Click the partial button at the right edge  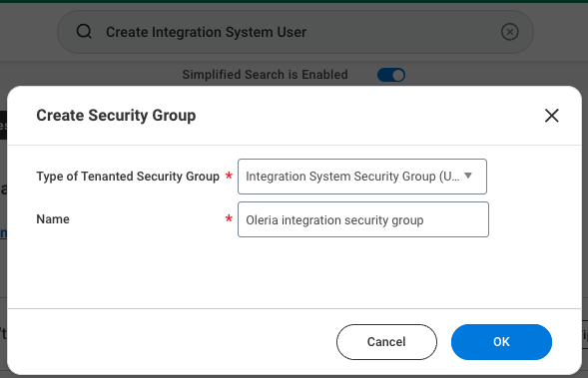coord(585,334)
